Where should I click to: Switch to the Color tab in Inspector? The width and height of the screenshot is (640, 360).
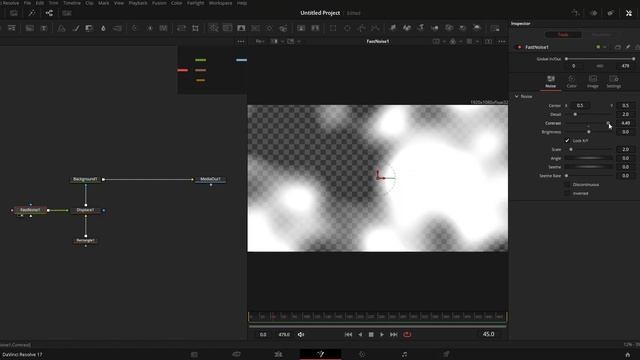[x=571, y=81]
